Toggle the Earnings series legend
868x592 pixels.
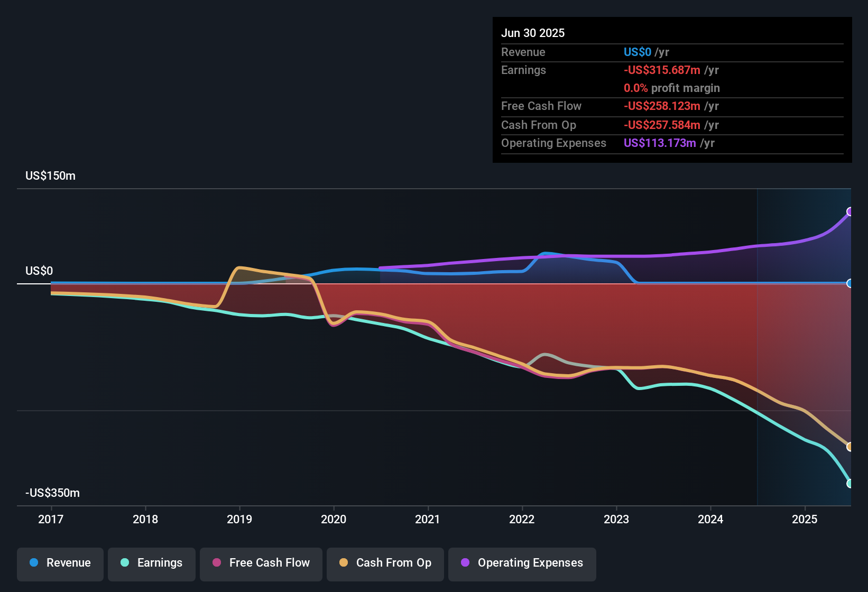point(151,563)
